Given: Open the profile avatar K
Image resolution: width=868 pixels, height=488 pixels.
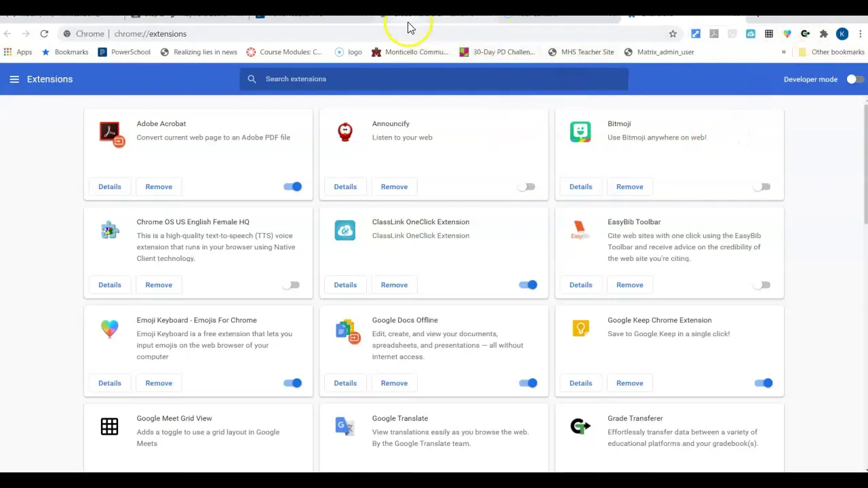Looking at the screenshot, I should [x=842, y=34].
